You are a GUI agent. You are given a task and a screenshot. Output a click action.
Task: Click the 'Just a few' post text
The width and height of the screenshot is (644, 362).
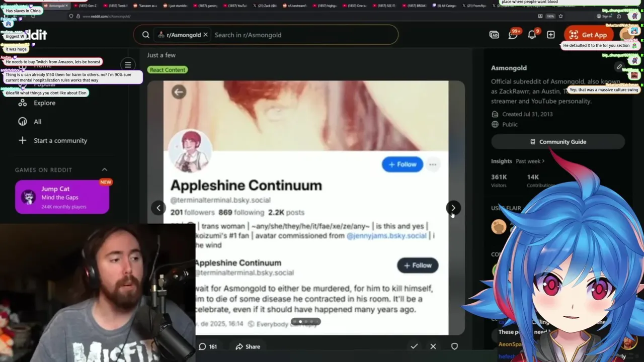click(x=161, y=55)
